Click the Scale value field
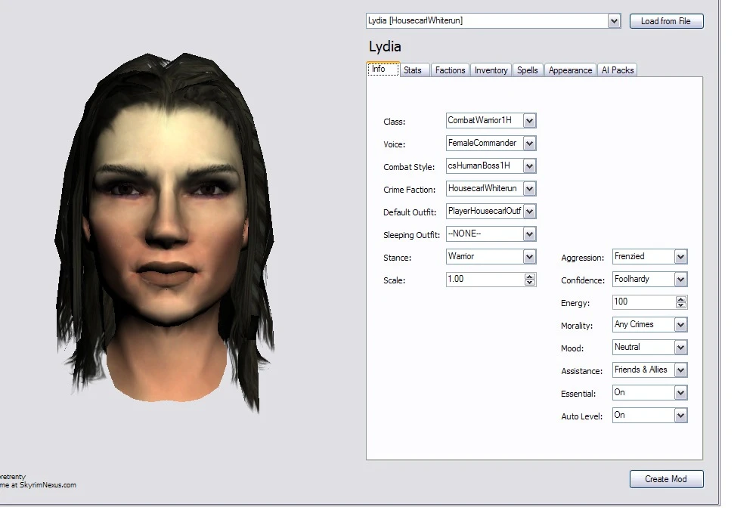Image resolution: width=756 pixels, height=532 pixels. pyautogui.click(x=485, y=279)
